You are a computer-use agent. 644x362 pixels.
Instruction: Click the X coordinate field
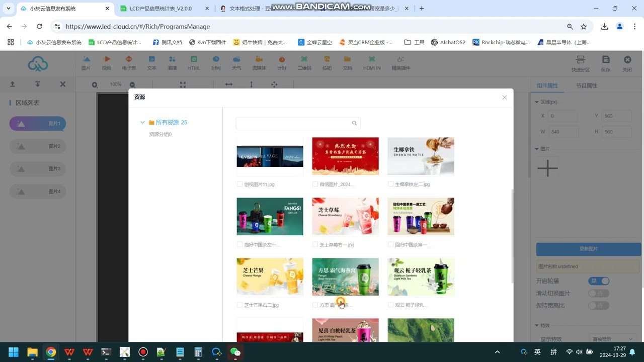coord(563,116)
